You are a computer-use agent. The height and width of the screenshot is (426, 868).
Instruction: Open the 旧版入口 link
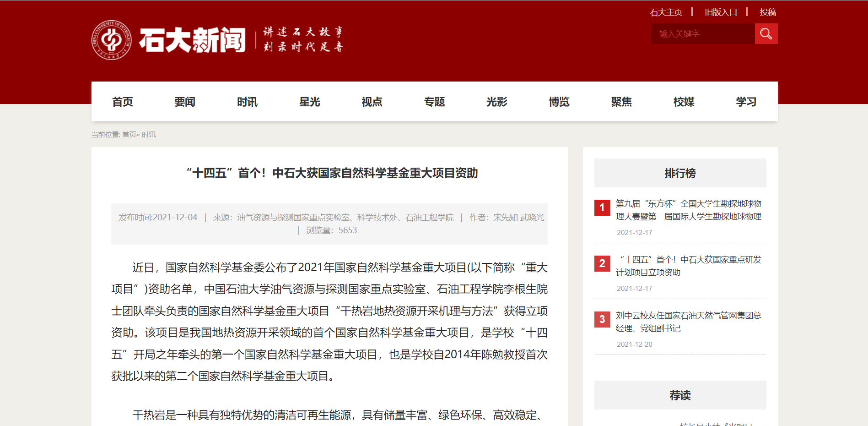(x=721, y=12)
